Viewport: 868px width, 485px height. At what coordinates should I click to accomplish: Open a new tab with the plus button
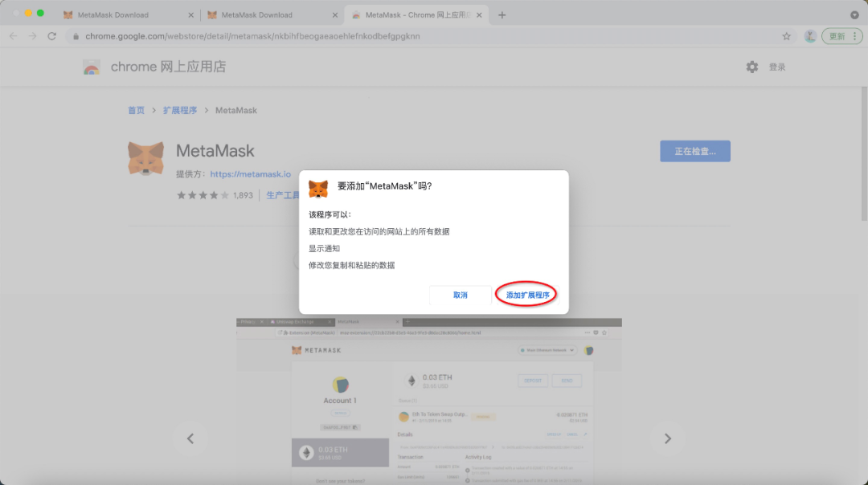point(502,15)
